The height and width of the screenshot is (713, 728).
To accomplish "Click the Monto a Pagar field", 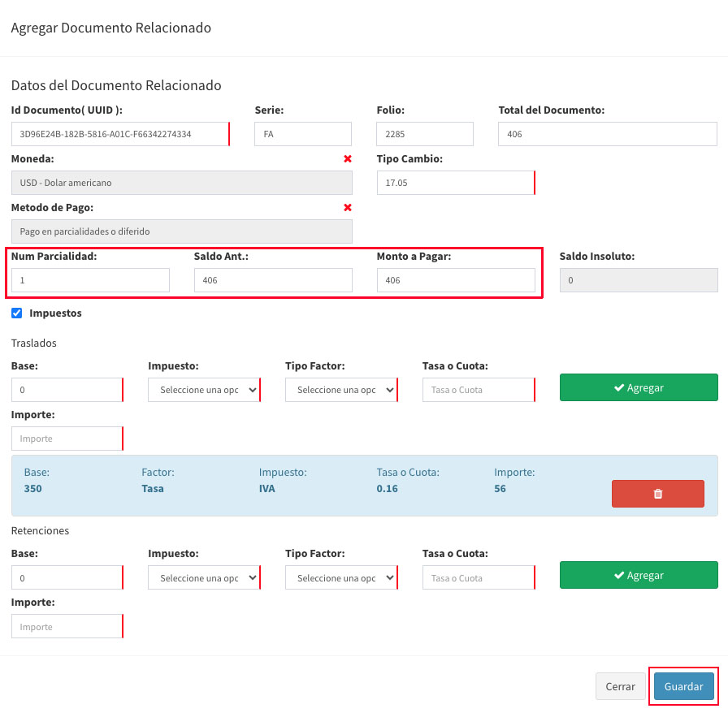I will tap(456, 280).
